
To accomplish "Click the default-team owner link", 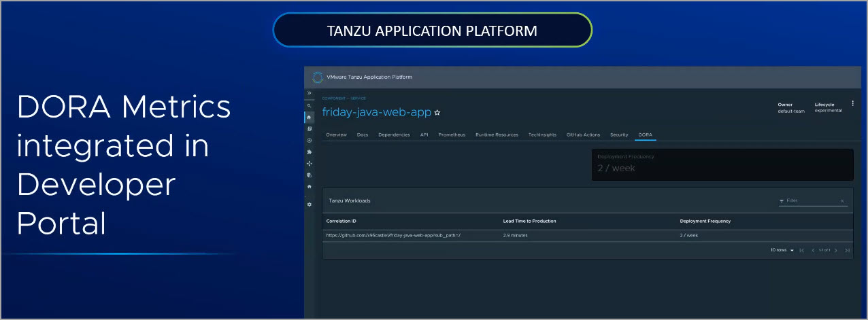I will pyautogui.click(x=791, y=111).
